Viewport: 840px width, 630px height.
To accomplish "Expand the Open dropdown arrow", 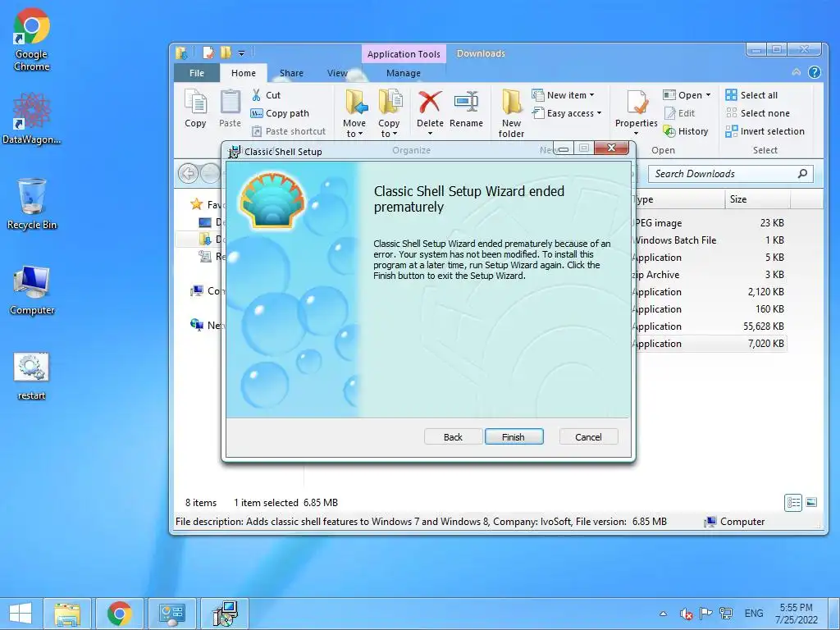I will click(708, 95).
